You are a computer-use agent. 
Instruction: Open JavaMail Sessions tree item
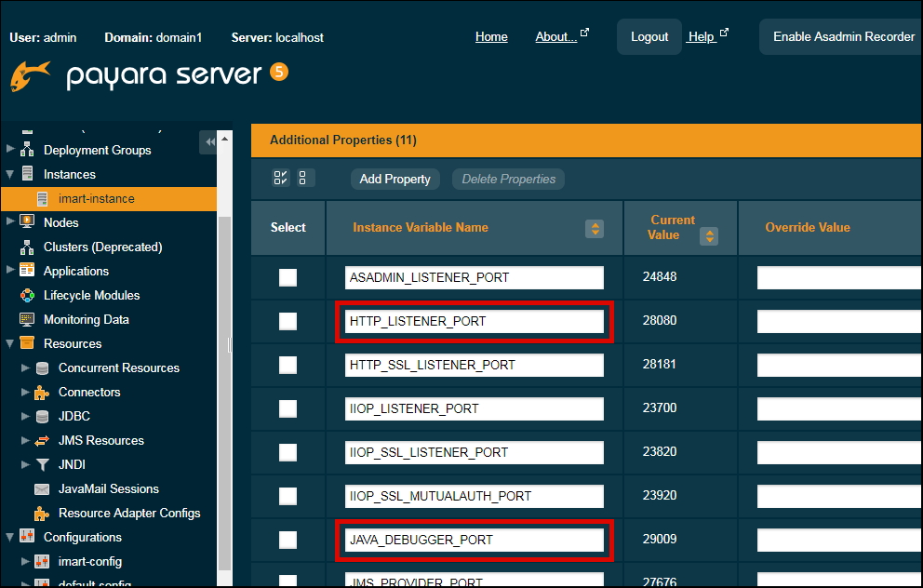click(x=108, y=488)
